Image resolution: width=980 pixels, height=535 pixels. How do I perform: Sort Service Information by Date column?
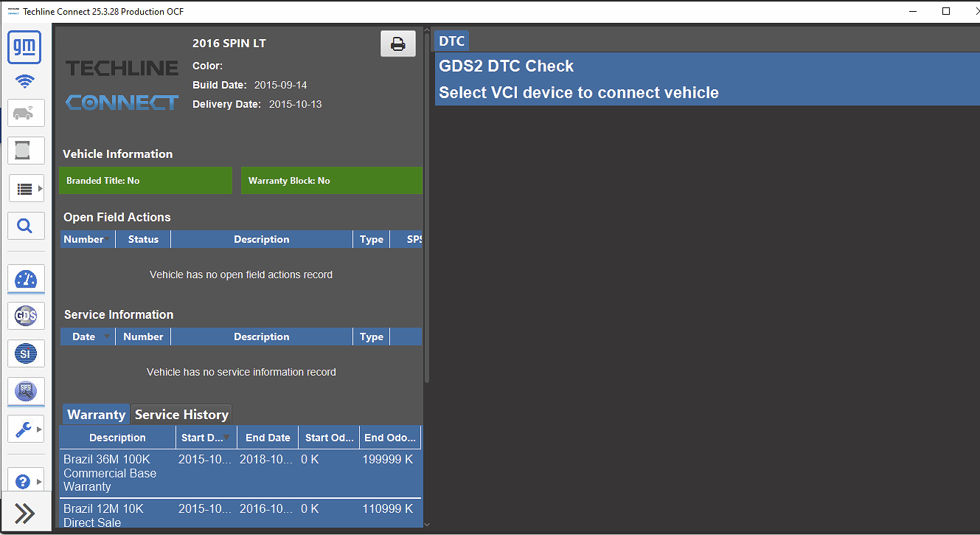coord(88,336)
